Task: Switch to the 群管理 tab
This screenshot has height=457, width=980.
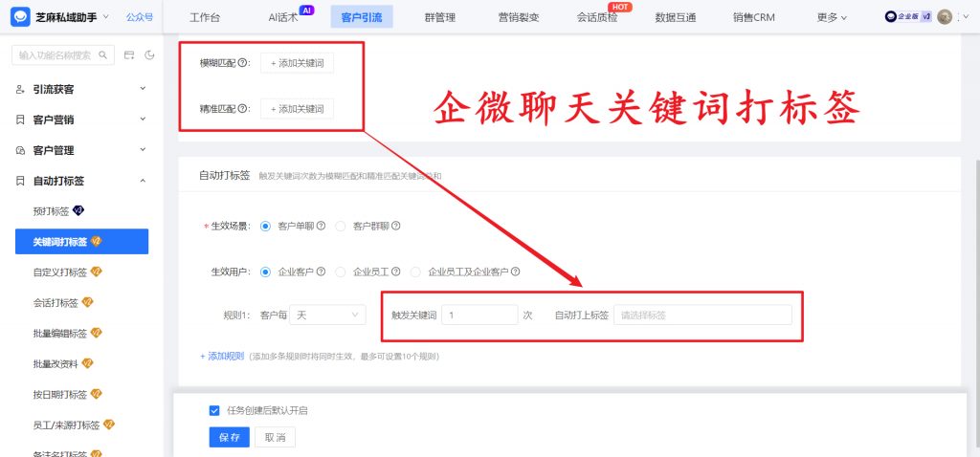Action: pos(438,17)
